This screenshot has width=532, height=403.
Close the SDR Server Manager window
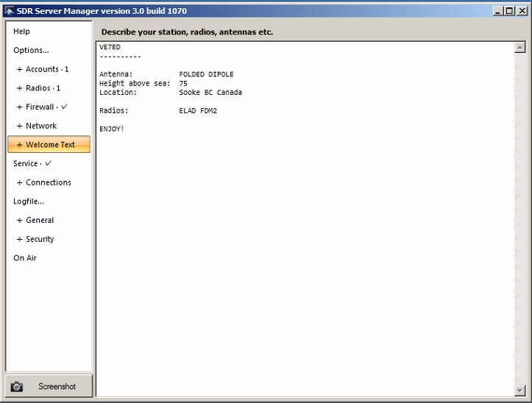tap(522, 11)
